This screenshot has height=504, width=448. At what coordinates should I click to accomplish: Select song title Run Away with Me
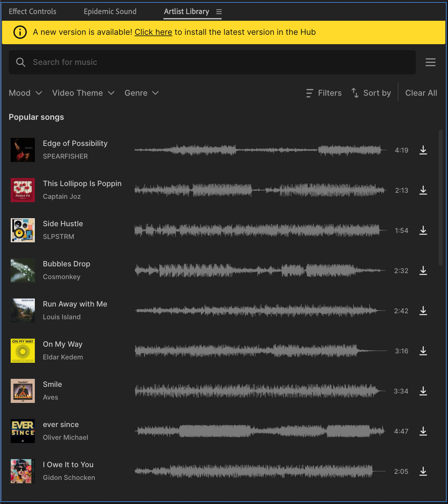coord(75,304)
